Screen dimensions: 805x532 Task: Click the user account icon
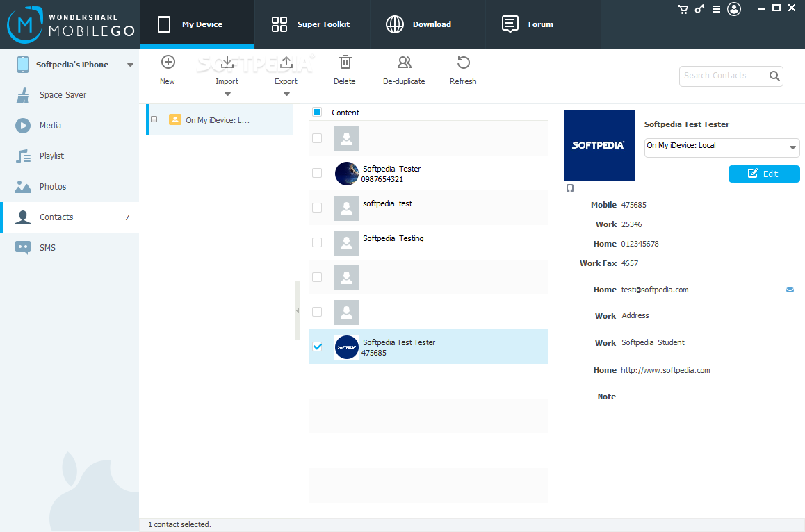pos(734,9)
